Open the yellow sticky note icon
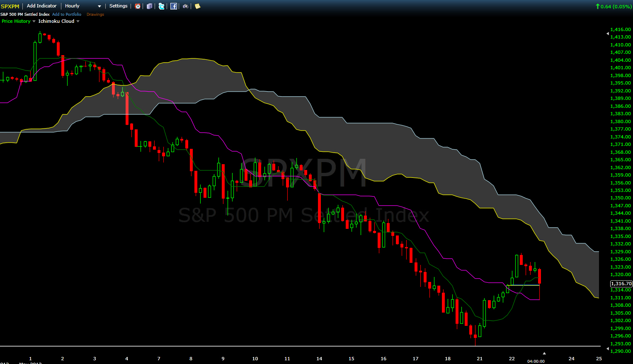The width and height of the screenshot is (633, 364). [198, 6]
